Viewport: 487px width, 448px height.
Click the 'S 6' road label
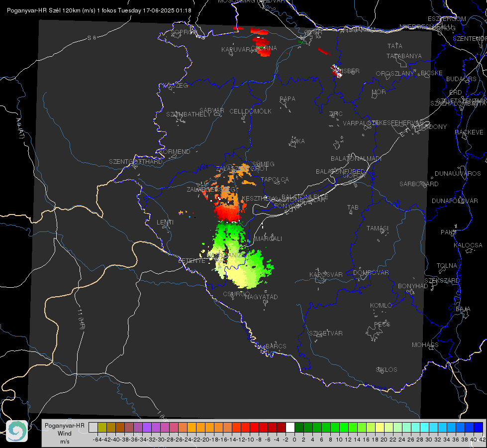click(x=92, y=38)
